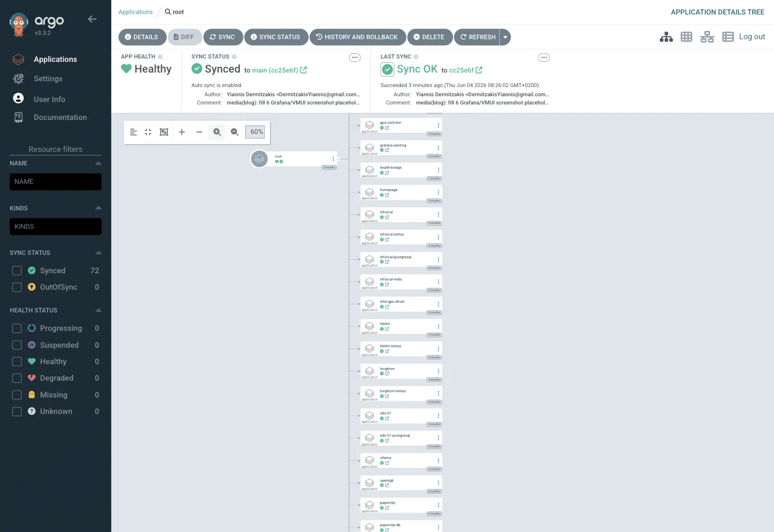Open homepage node kebab menu

tap(438, 192)
